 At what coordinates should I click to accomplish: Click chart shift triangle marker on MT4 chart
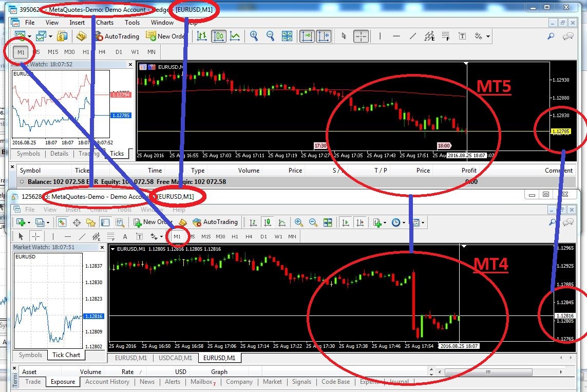(x=464, y=247)
